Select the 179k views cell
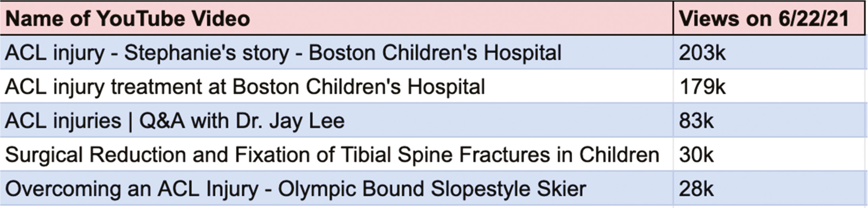This screenshot has height=208, width=868. (770, 86)
